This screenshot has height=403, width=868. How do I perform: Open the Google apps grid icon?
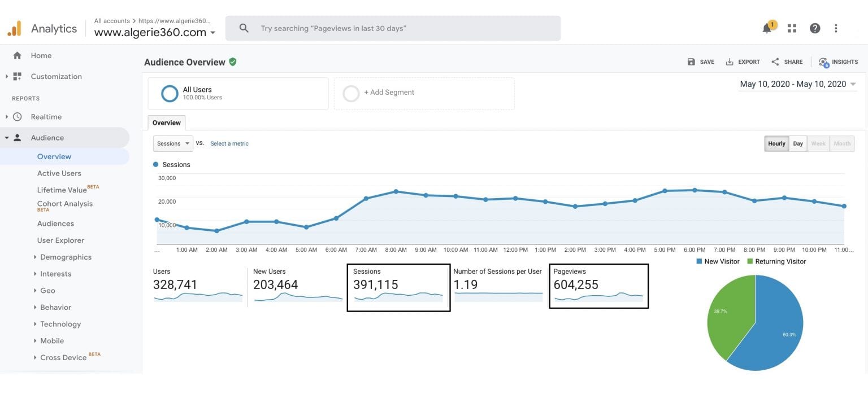click(x=792, y=28)
